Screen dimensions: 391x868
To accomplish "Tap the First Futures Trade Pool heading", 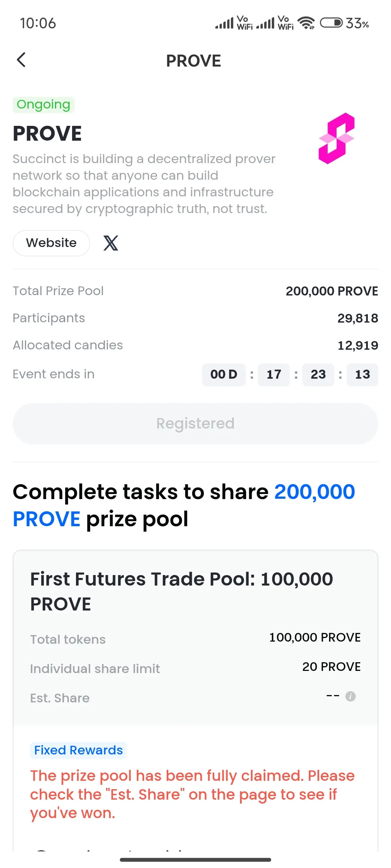I will tap(182, 591).
